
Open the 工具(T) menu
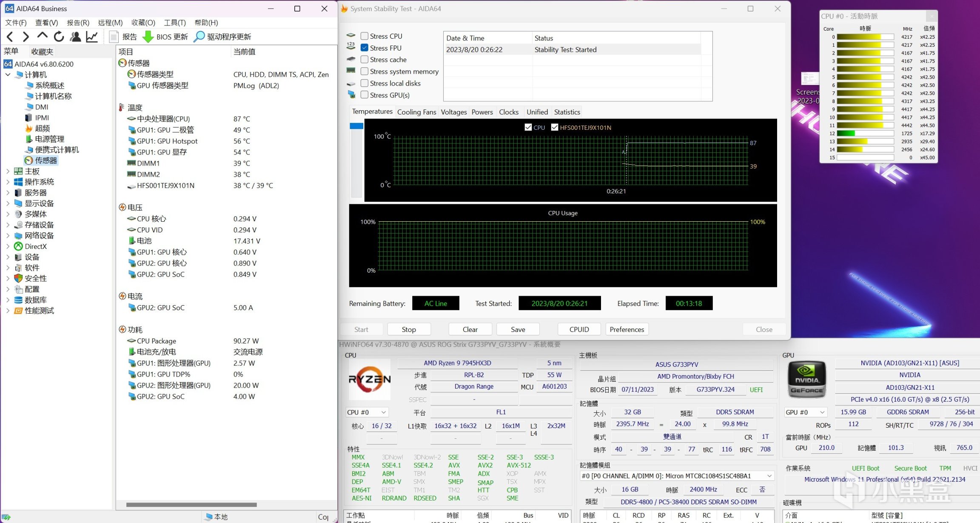coord(175,23)
